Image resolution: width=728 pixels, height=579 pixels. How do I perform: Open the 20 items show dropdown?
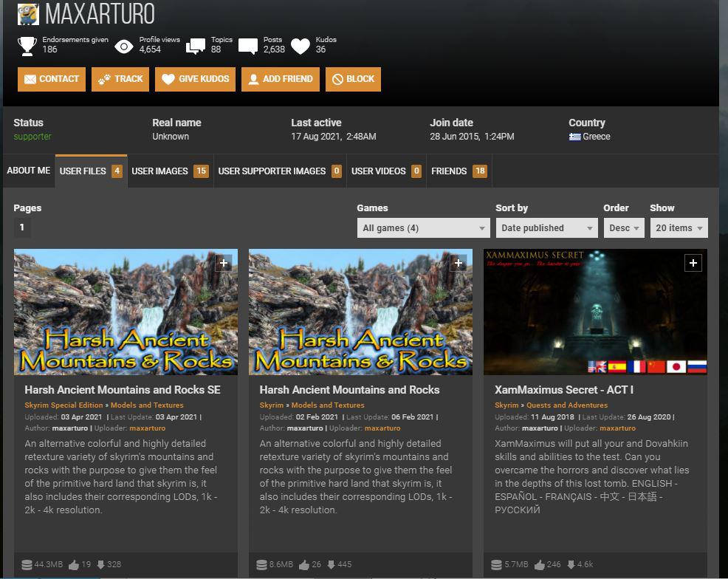679,227
